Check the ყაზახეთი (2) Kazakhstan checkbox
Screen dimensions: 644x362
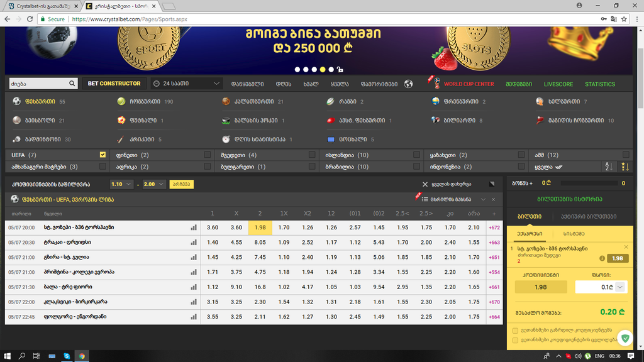coord(521,155)
